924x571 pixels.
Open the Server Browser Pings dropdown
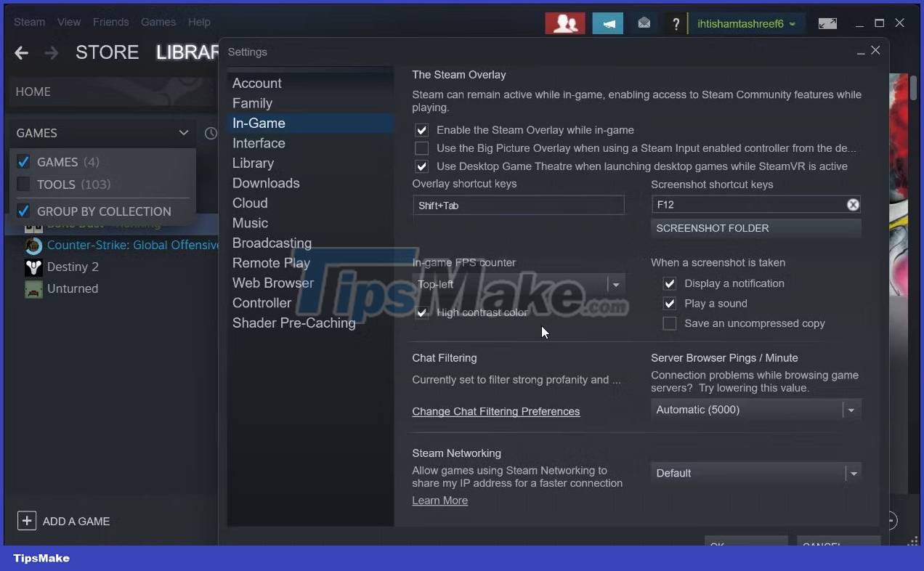click(x=851, y=410)
